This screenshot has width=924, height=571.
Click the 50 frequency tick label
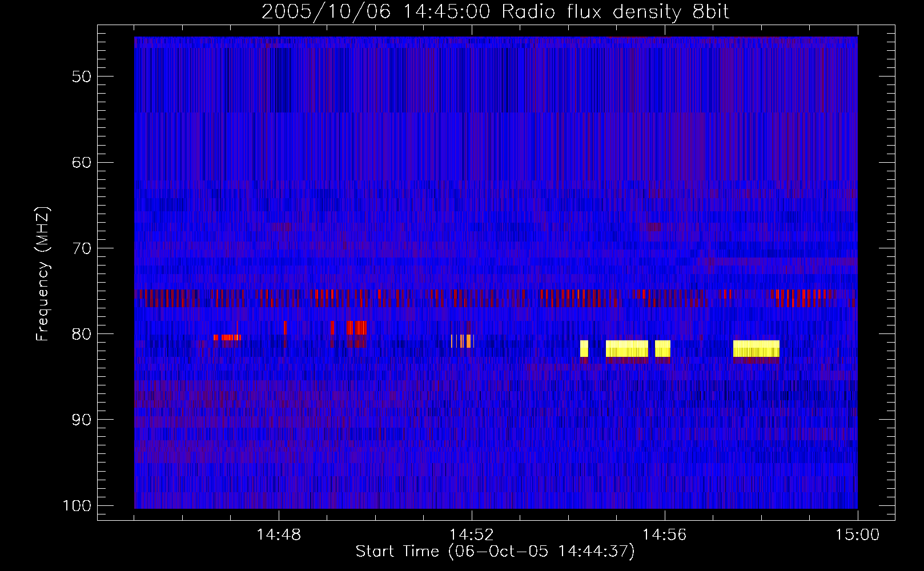(x=81, y=77)
